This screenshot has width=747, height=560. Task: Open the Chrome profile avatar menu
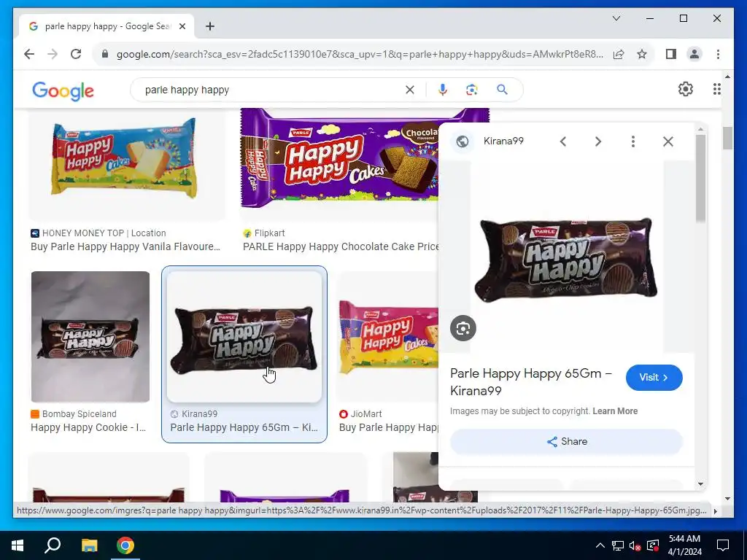pyautogui.click(x=694, y=54)
